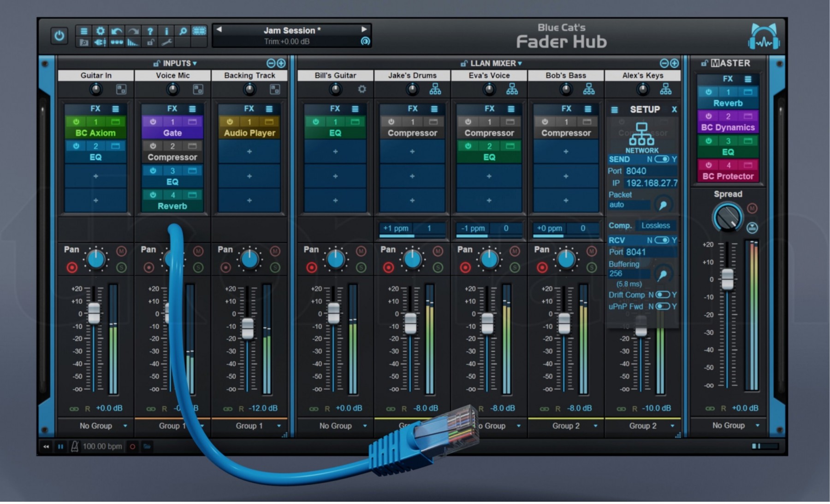The image size is (830, 504).
Task: Click the decaying bars levels icon in toolbar
Action: pyautogui.click(x=133, y=42)
